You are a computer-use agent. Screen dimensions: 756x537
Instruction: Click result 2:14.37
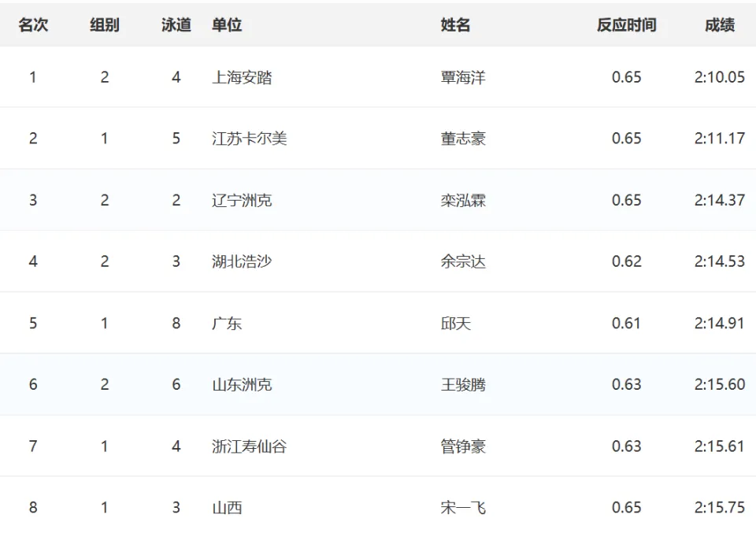pos(719,200)
